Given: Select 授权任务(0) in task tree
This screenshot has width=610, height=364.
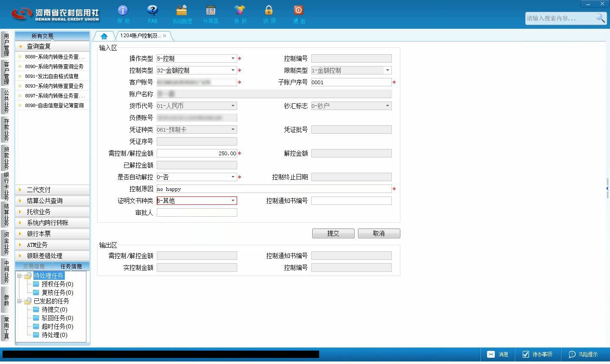Looking at the screenshot, I should pyautogui.click(x=57, y=284).
